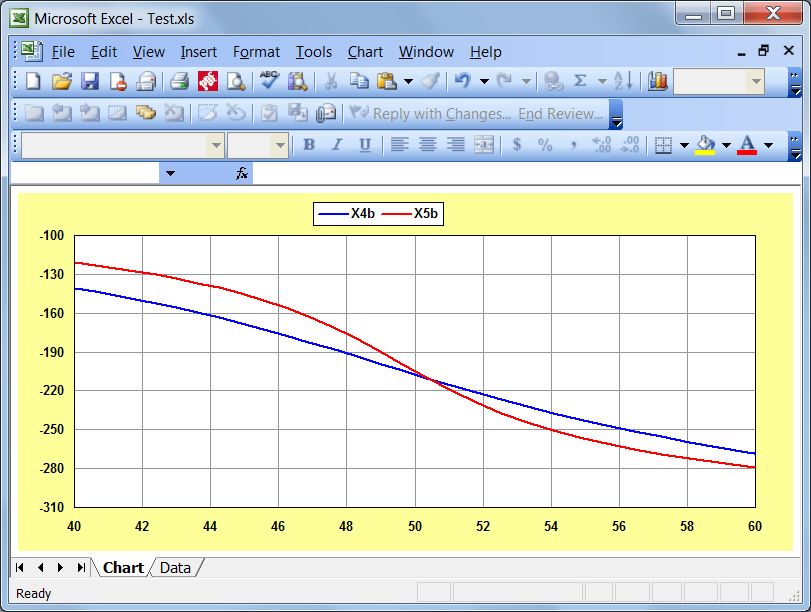Open the Fill Color dropdown arrow
Screen dimensions: 811x612
click(x=726, y=145)
